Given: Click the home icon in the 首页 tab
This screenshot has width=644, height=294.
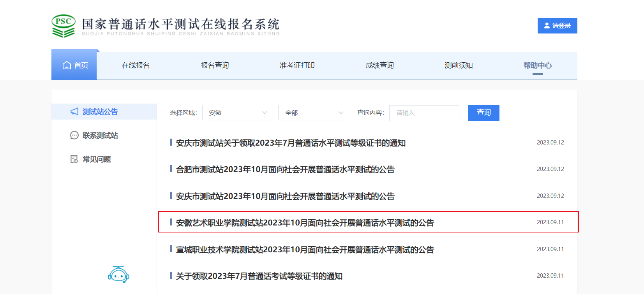Looking at the screenshot, I should pyautogui.click(x=67, y=65).
